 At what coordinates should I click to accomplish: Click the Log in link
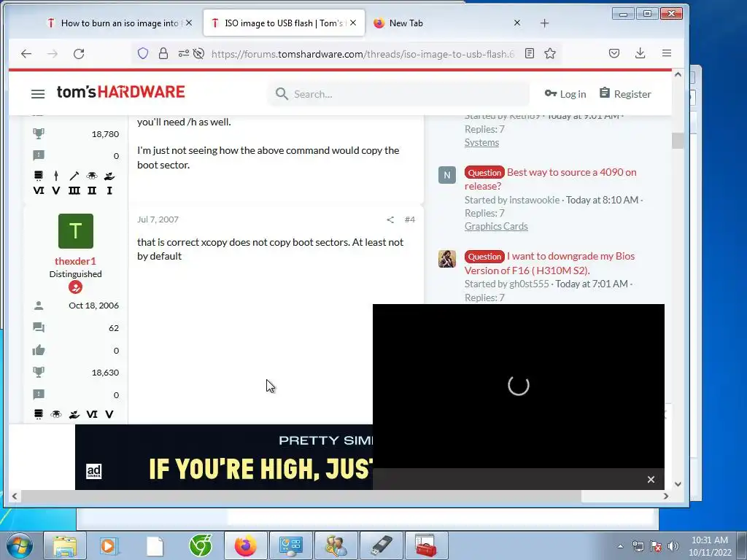[x=565, y=94]
